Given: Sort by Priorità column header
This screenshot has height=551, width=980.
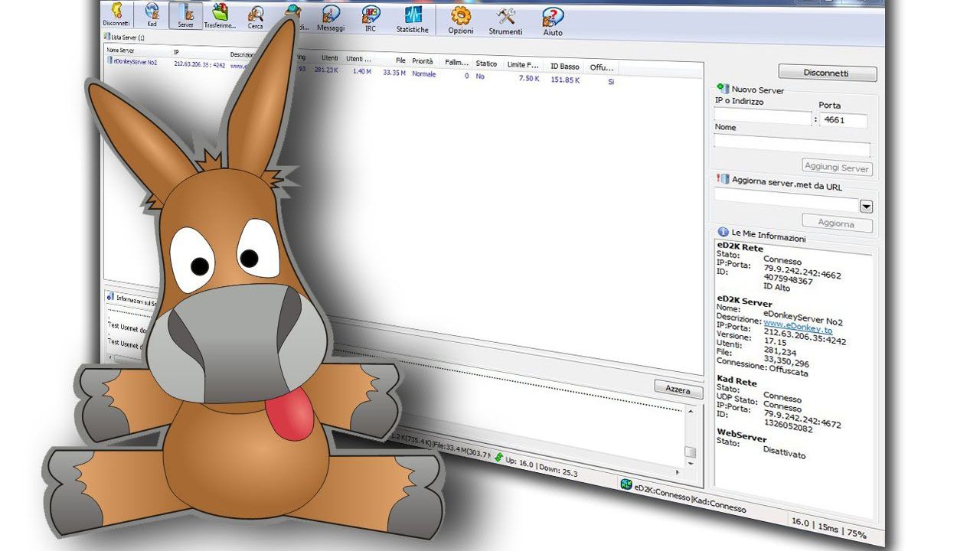Looking at the screenshot, I should coord(423,61).
